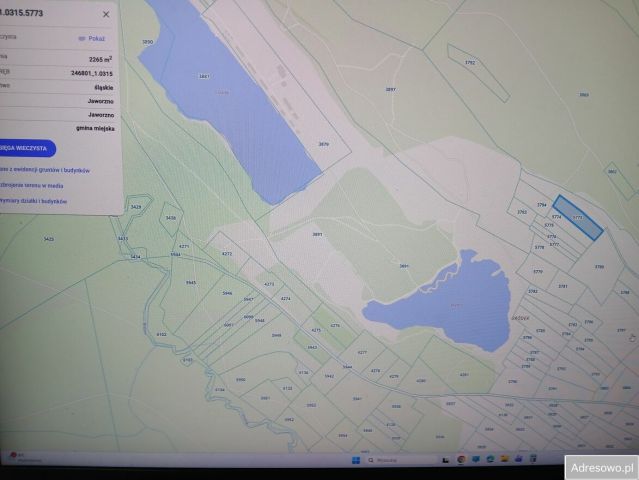
Task: Open the uzbrojenie terenu w media link
Action: (32, 186)
